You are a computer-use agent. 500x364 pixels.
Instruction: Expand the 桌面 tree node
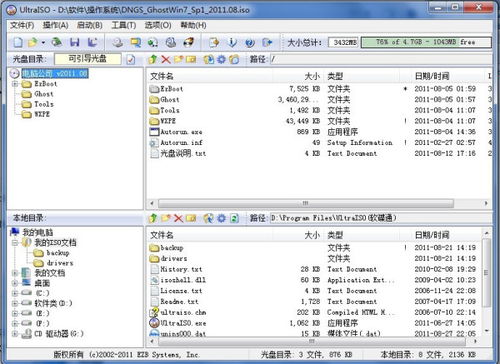pyautogui.click(x=15, y=283)
